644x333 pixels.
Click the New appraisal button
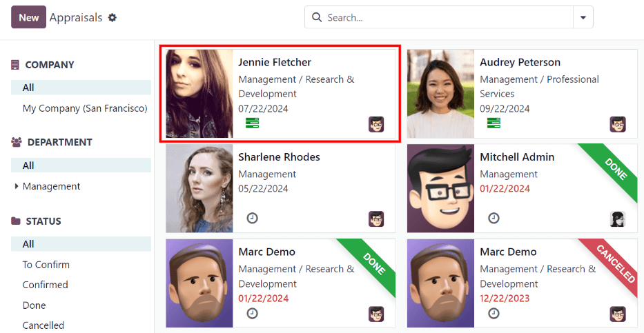tap(28, 17)
